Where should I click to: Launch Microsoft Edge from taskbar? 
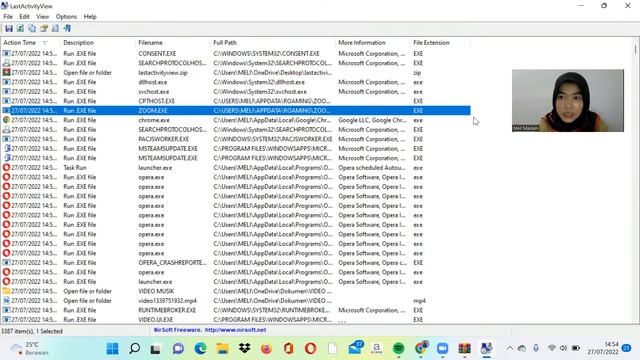(200, 349)
